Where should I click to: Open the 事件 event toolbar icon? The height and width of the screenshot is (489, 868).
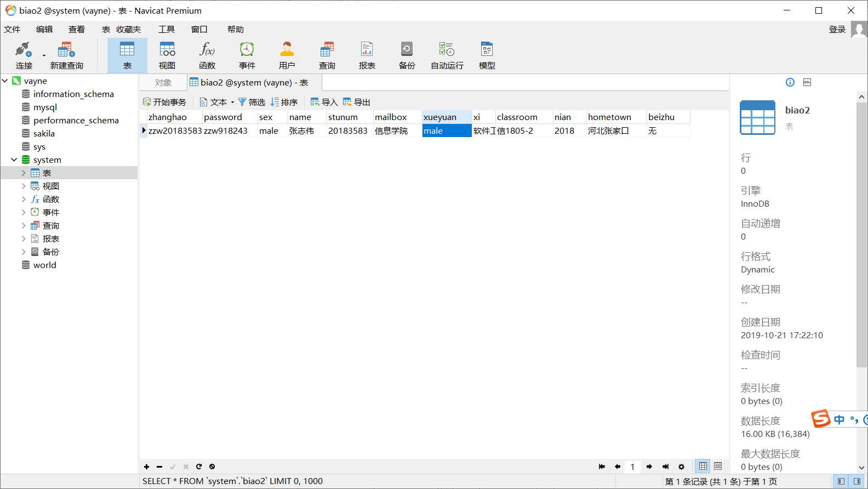(x=247, y=55)
